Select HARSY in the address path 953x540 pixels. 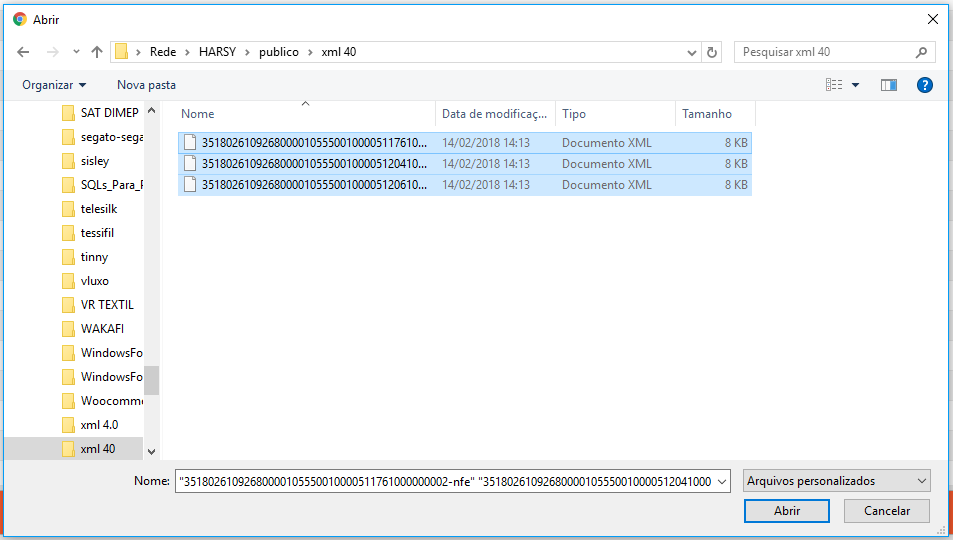coord(217,52)
